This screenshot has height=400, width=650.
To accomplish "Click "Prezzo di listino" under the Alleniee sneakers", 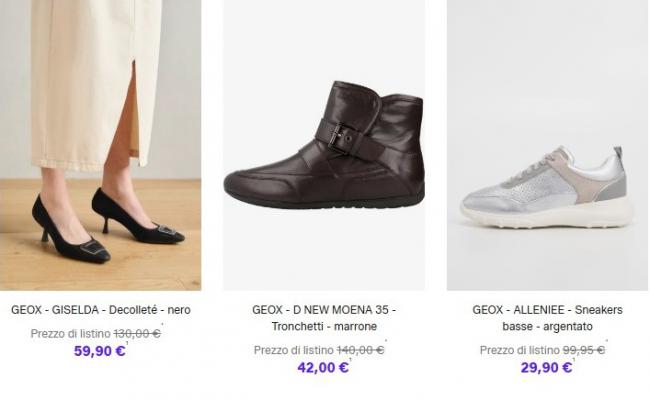I will (519, 350).
